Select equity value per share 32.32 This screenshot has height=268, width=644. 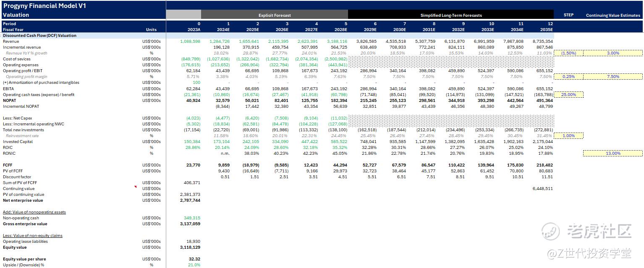(195, 259)
